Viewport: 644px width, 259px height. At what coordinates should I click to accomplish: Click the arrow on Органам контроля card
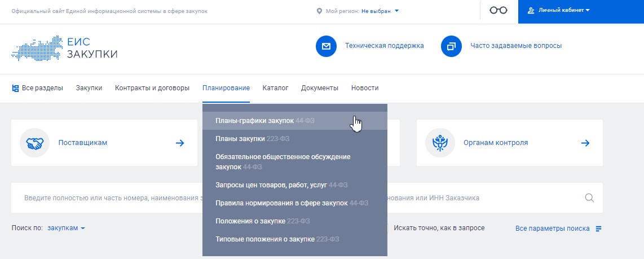click(585, 143)
